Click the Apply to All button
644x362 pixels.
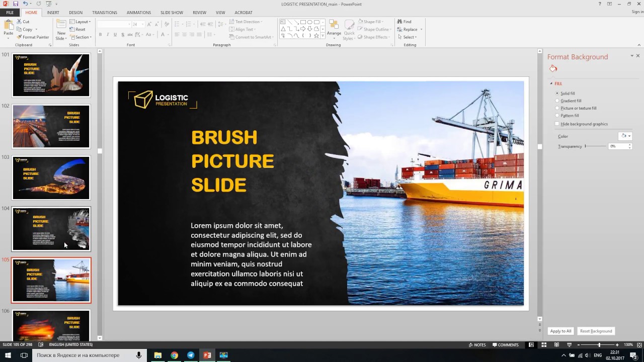click(560, 331)
